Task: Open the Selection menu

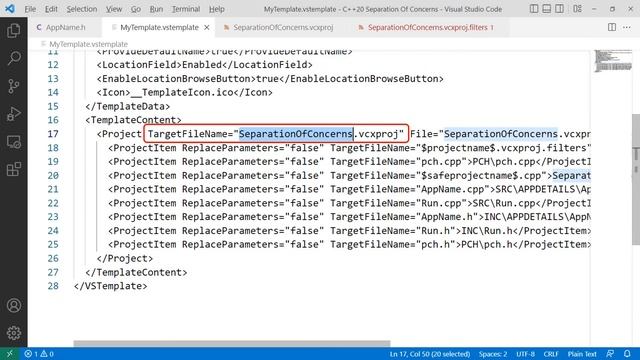Action: 82,9
